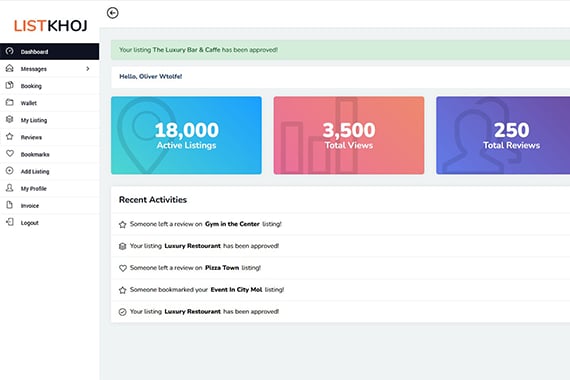Select the Dashboard menu item
The height and width of the screenshot is (380, 570).
49,52
